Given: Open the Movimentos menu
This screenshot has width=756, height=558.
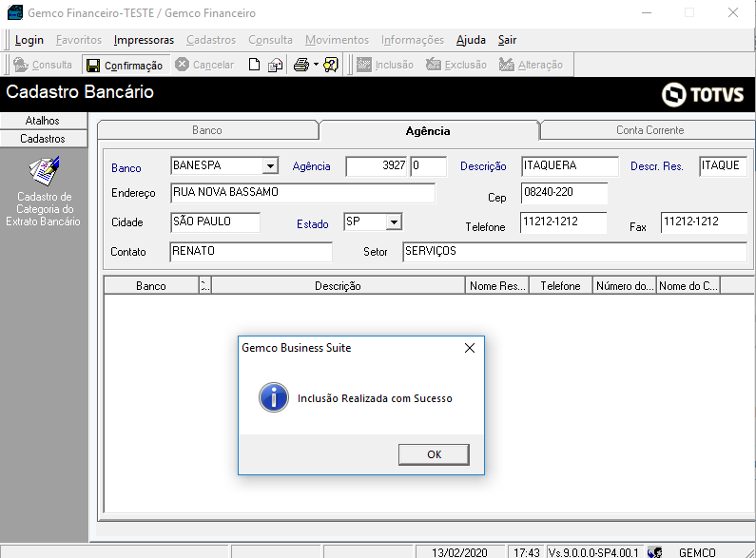Looking at the screenshot, I should click(337, 40).
